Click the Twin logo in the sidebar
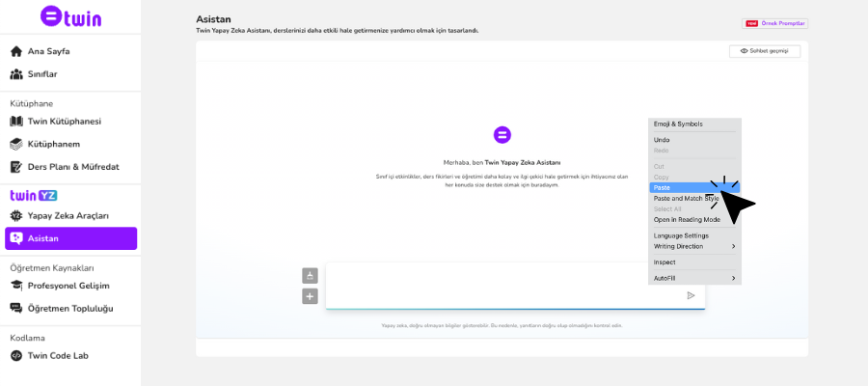Viewport: 868px width, 386px height. coord(70,16)
